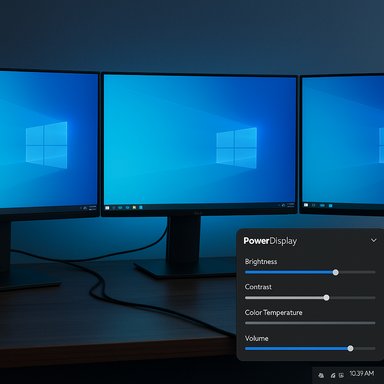Click the Volume label
The width and height of the screenshot is (384, 384).
pos(256,338)
